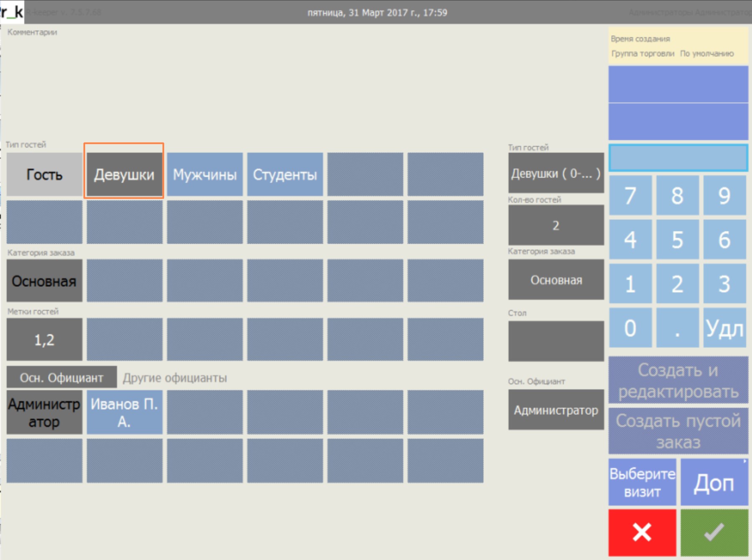Screen dimensions: 752x560
Task: Click the Выберите визит button
Action: [x=642, y=482]
